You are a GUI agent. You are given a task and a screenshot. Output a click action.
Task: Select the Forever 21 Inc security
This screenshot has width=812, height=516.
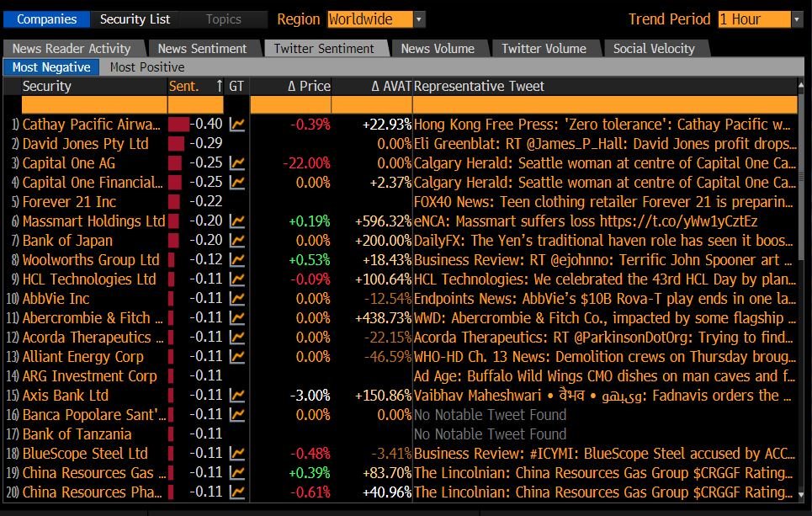click(x=69, y=202)
